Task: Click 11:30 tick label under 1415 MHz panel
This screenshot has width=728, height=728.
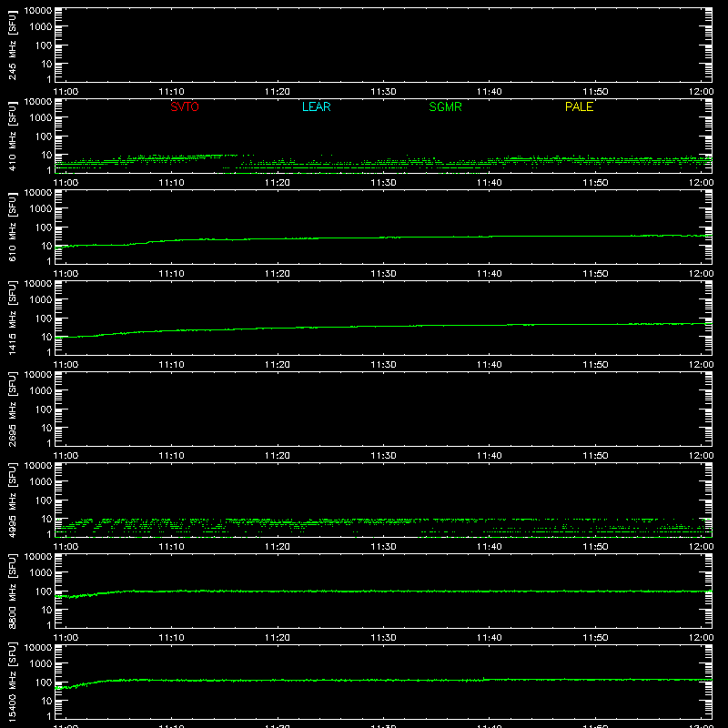Action: point(383,365)
